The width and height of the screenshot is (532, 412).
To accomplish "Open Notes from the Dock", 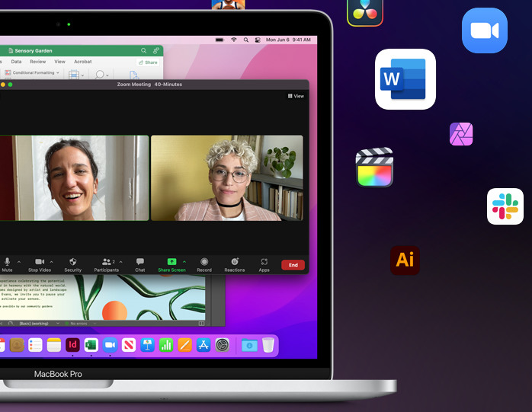I will 54,345.
